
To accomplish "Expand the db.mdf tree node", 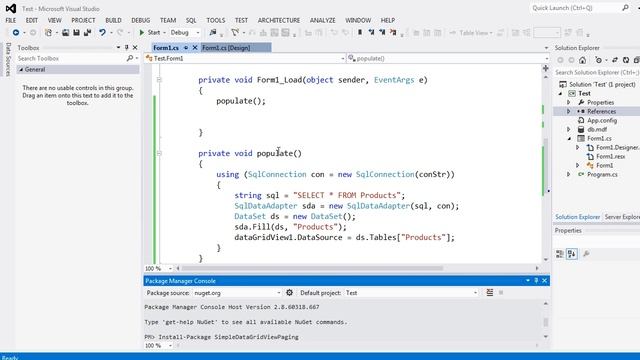I will coord(569,129).
